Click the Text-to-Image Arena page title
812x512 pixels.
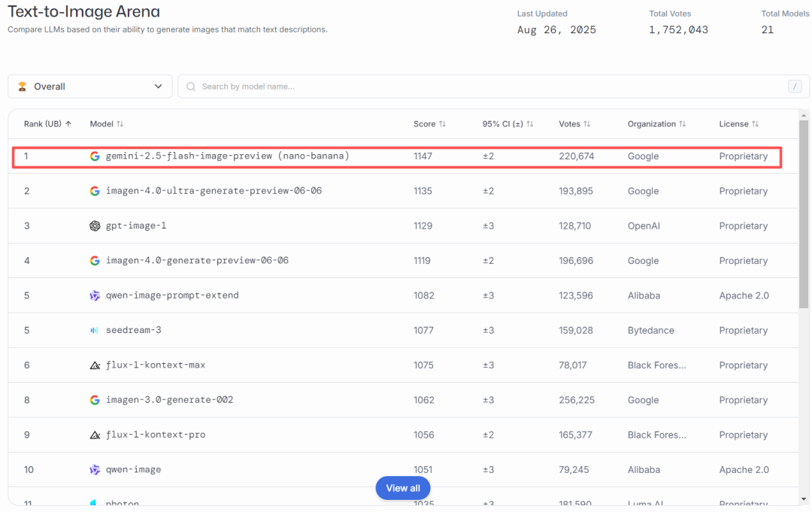point(84,11)
